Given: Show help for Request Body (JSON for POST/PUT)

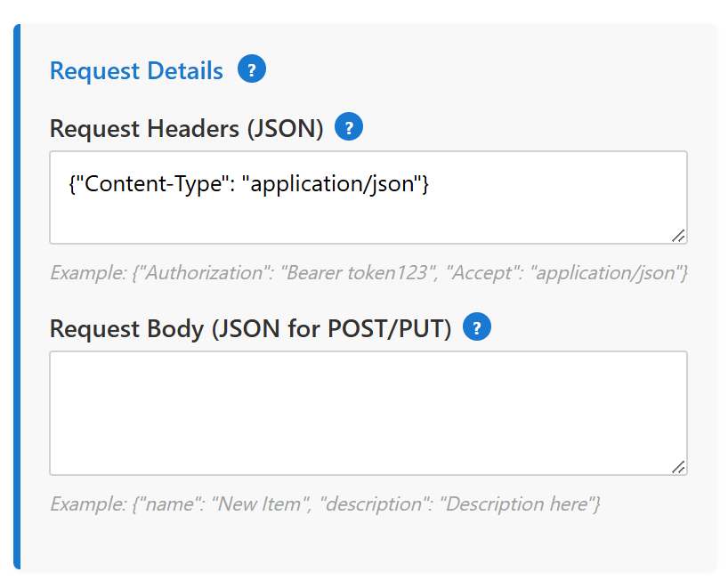Looking at the screenshot, I should pos(477,327).
